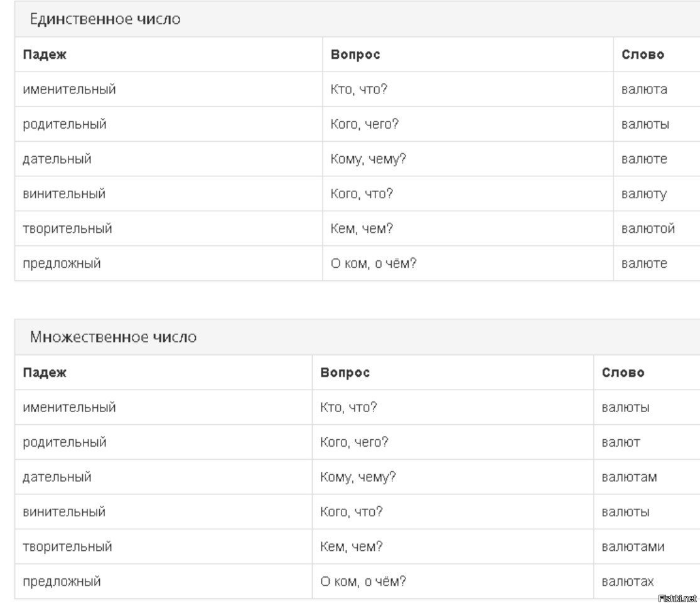Click "О ком, о чём?" in plural table
The image size is (700, 606).
[363, 582]
